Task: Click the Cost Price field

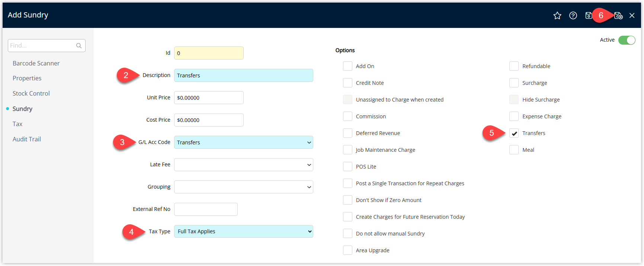Action: click(x=209, y=120)
